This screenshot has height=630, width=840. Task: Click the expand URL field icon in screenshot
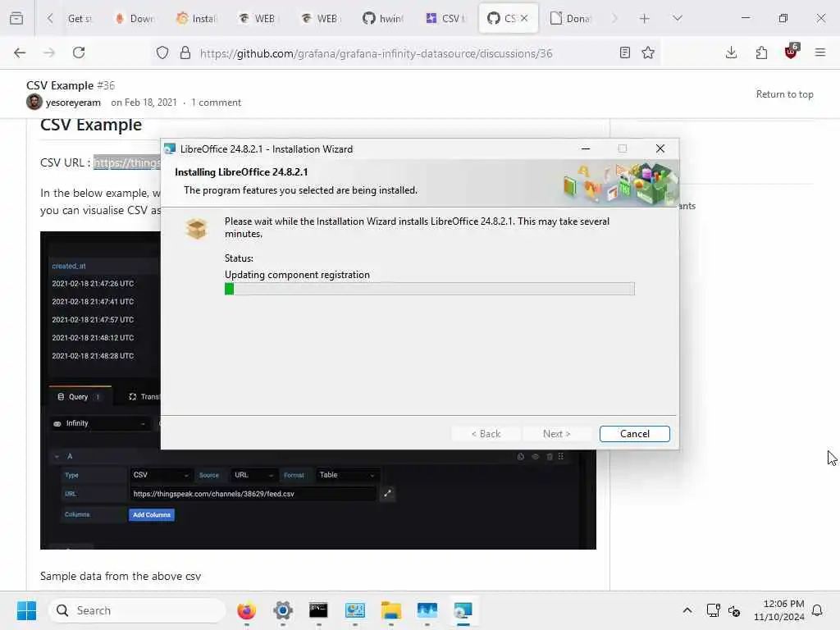(387, 493)
